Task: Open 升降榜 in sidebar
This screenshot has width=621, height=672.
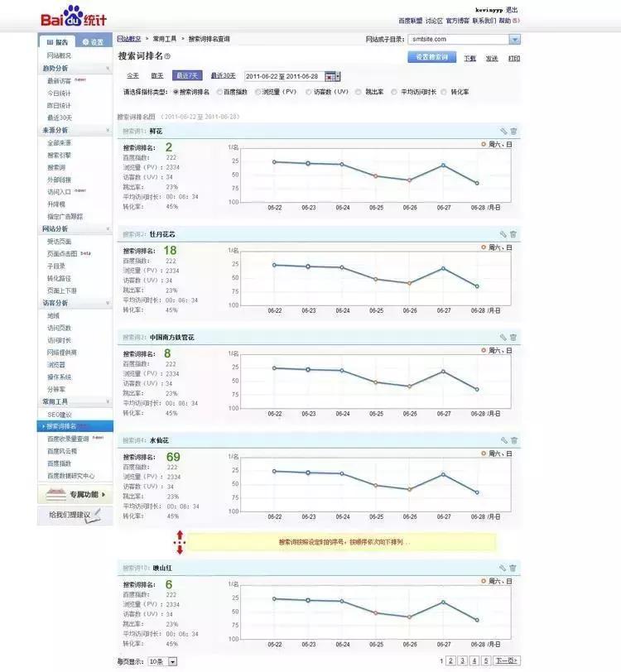Action: point(56,204)
